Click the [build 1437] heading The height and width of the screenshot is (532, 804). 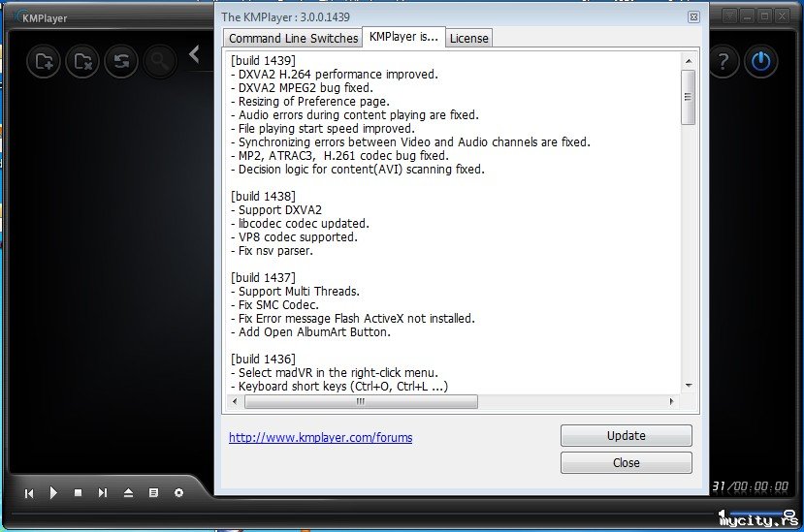263,278
